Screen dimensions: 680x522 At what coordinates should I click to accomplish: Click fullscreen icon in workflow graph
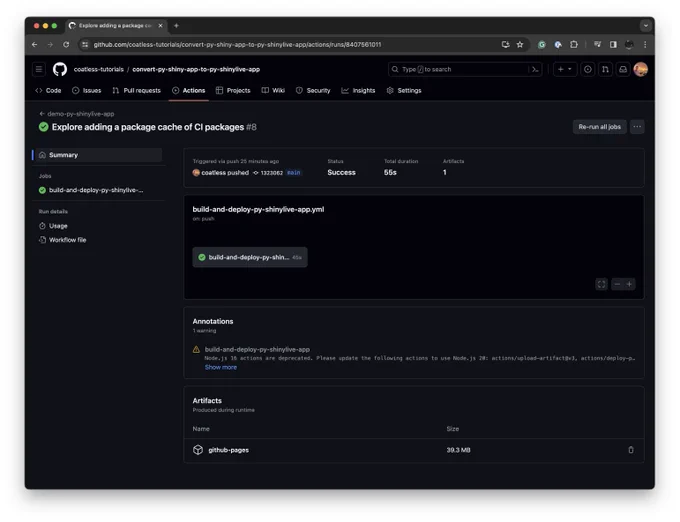(x=602, y=284)
